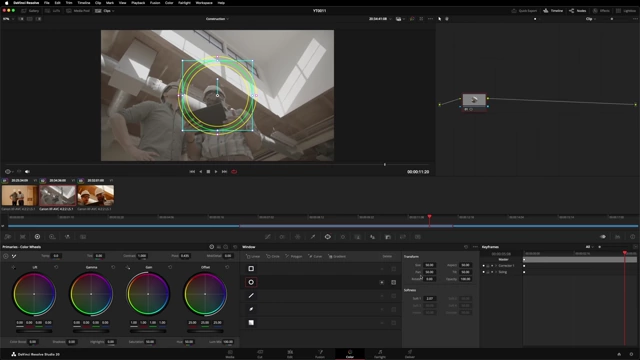
Task: Open the RGB Mixer palette icon
Action: (67, 237)
